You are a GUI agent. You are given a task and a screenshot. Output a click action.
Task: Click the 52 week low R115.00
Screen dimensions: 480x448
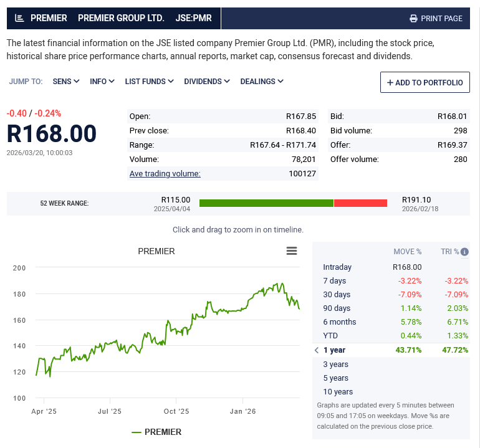tap(176, 200)
